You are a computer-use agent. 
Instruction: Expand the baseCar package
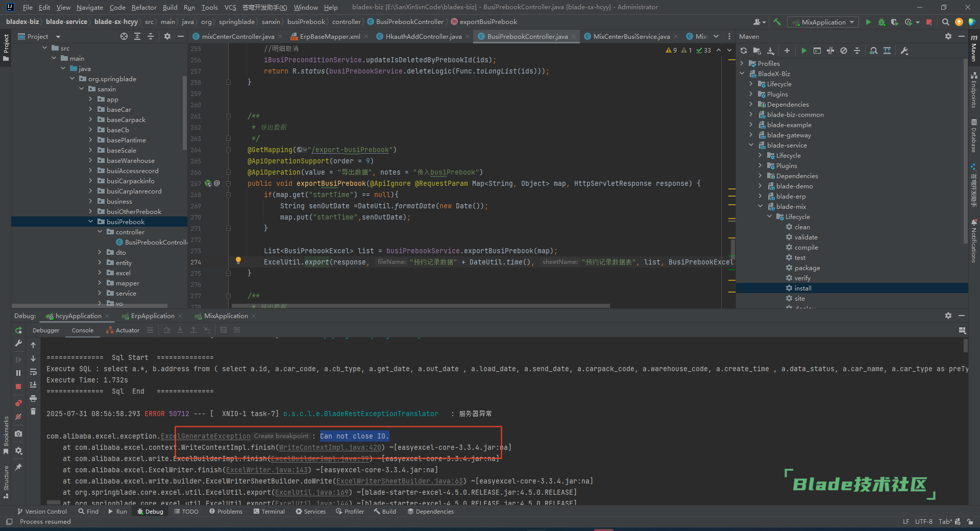(x=91, y=109)
